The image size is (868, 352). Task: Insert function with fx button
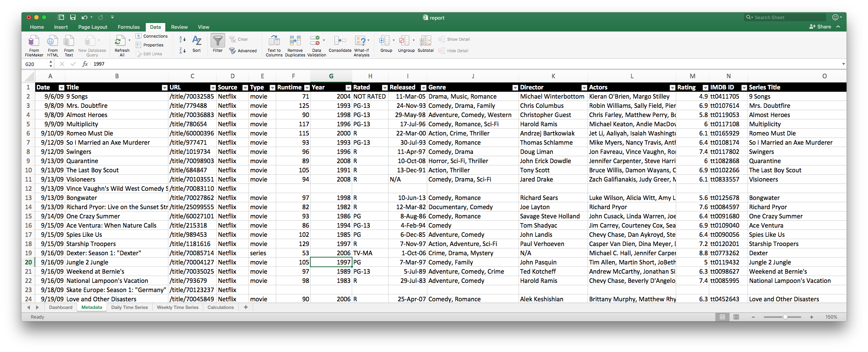pos(85,64)
